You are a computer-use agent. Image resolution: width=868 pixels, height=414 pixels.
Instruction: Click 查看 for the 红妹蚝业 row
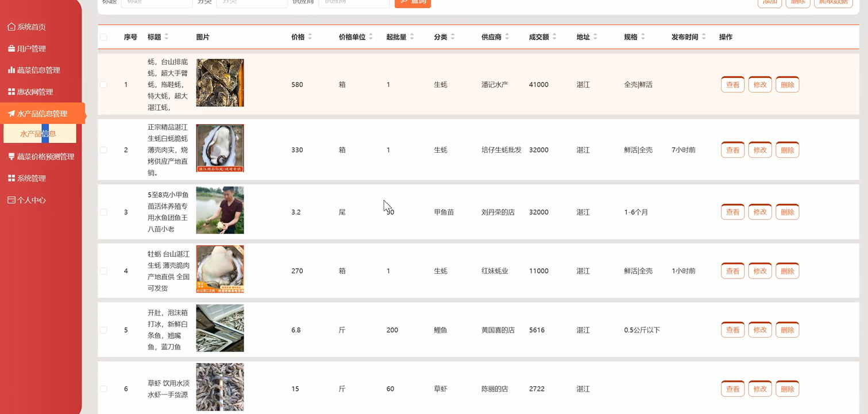pos(732,271)
